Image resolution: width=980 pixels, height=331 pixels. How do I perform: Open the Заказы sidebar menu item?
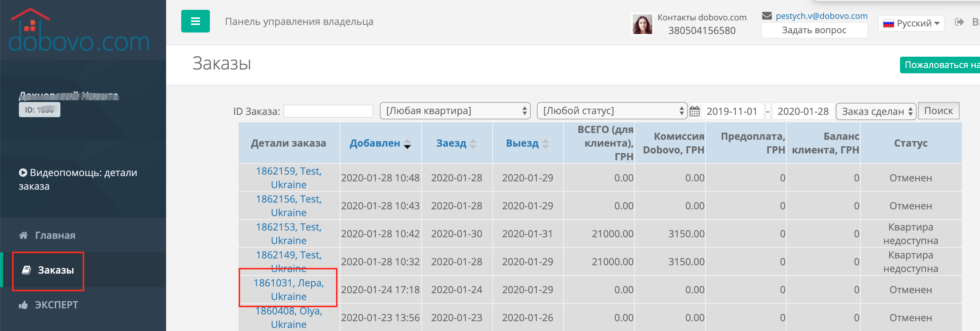coord(83,270)
